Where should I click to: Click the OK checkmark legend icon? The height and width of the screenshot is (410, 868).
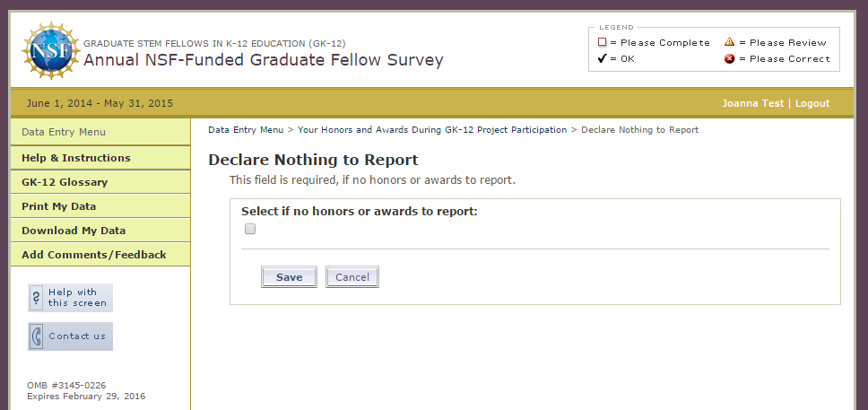[603, 58]
